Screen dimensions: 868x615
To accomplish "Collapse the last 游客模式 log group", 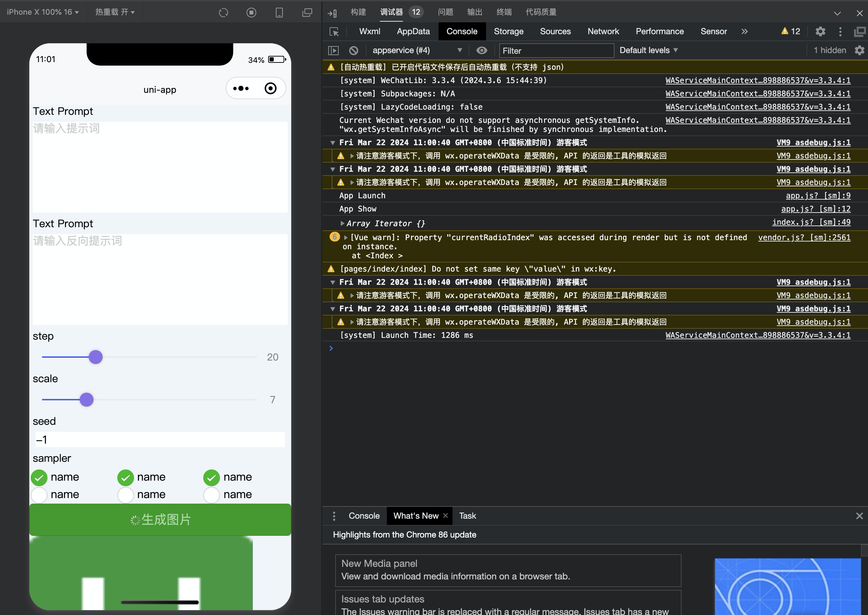I will click(332, 309).
